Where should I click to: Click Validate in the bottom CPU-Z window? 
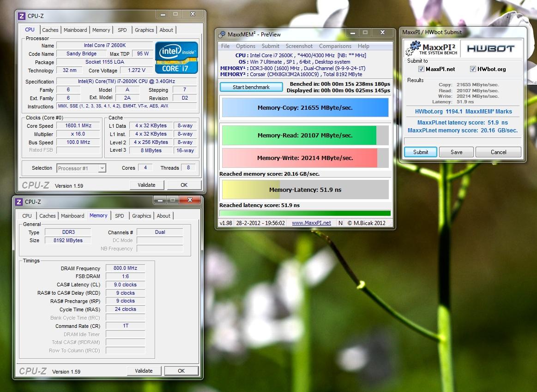click(x=144, y=371)
